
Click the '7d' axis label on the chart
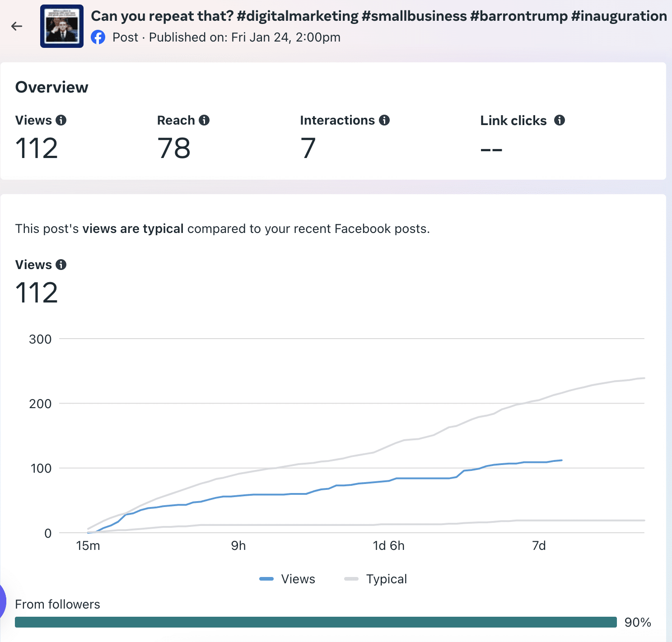click(539, 545)
